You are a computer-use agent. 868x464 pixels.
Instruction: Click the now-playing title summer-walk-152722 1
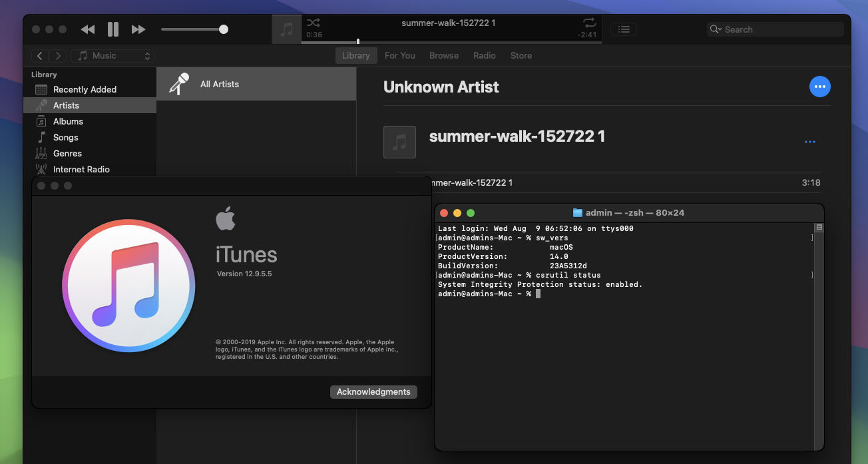[449, 23]
